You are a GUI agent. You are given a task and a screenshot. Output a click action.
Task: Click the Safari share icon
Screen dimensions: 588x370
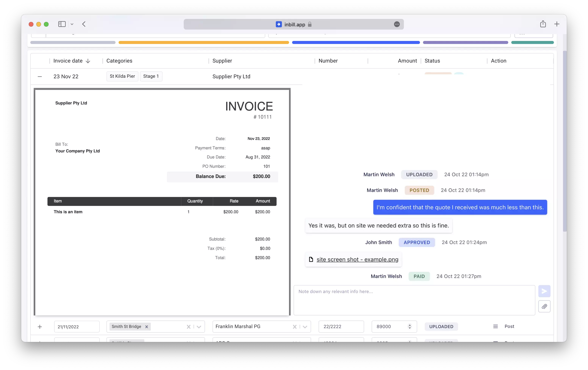pos(543,24)
